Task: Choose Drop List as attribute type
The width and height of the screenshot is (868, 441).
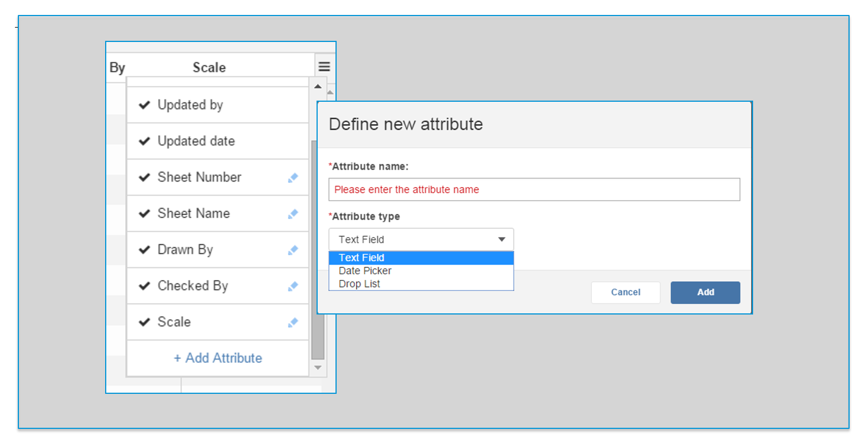Action: [x=360, y=283]
